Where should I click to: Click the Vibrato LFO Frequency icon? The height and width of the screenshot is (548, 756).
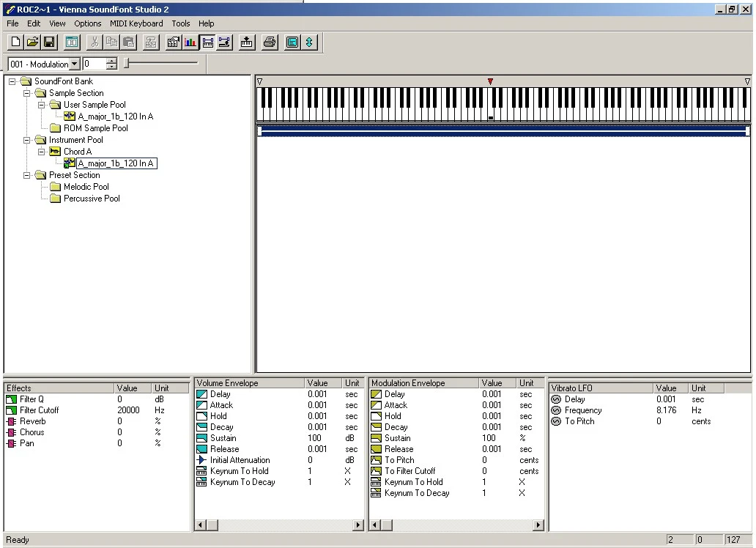556,410
